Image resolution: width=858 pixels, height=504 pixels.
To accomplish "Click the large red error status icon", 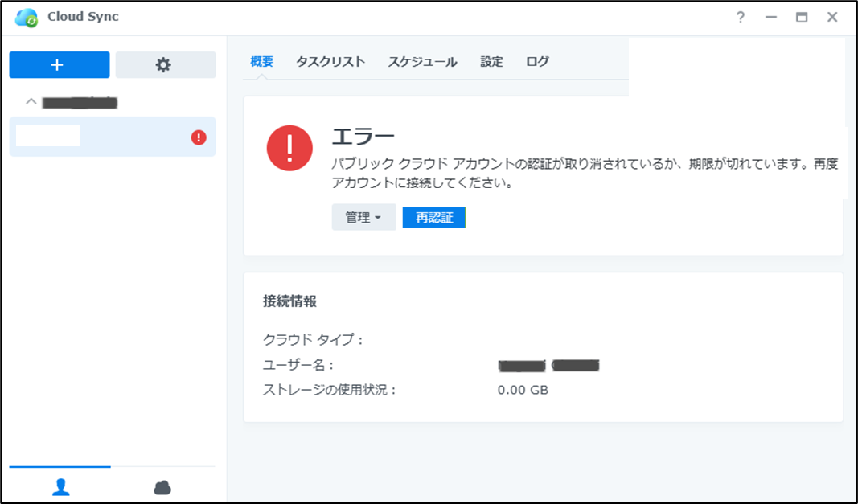I will [x=289, y=148].
